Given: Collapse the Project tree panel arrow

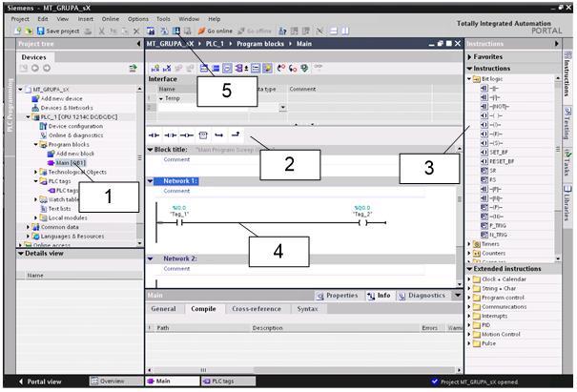Looking at the screenshot, I should point(138,44).
